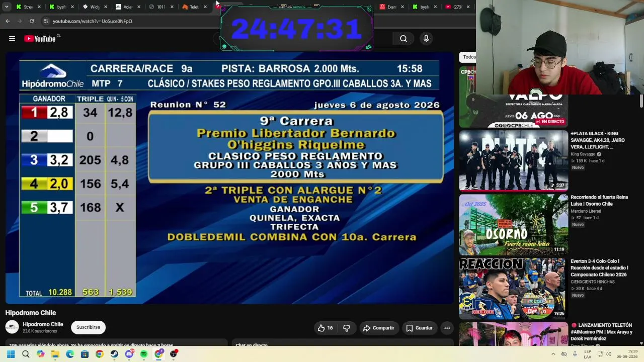This screenshot has height=362, width=644.
Task: Open Steam from the taskbar
Action: pyautogui.click(x=114, y=354)
